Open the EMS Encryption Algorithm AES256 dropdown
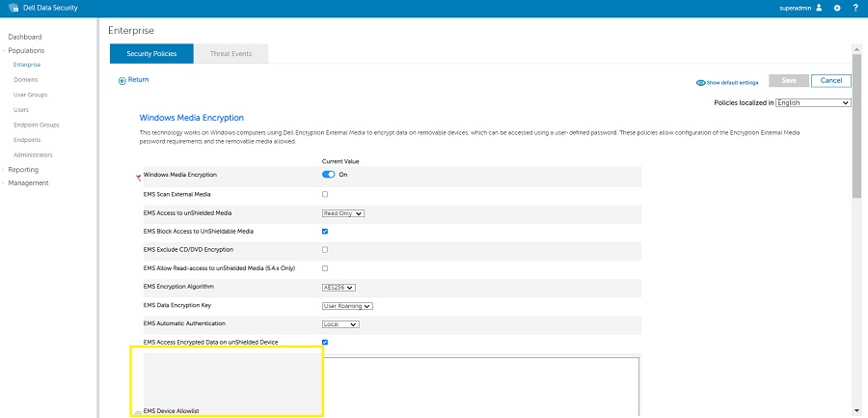Viewport: 868px width, 418px height. (x=339, y=287)
